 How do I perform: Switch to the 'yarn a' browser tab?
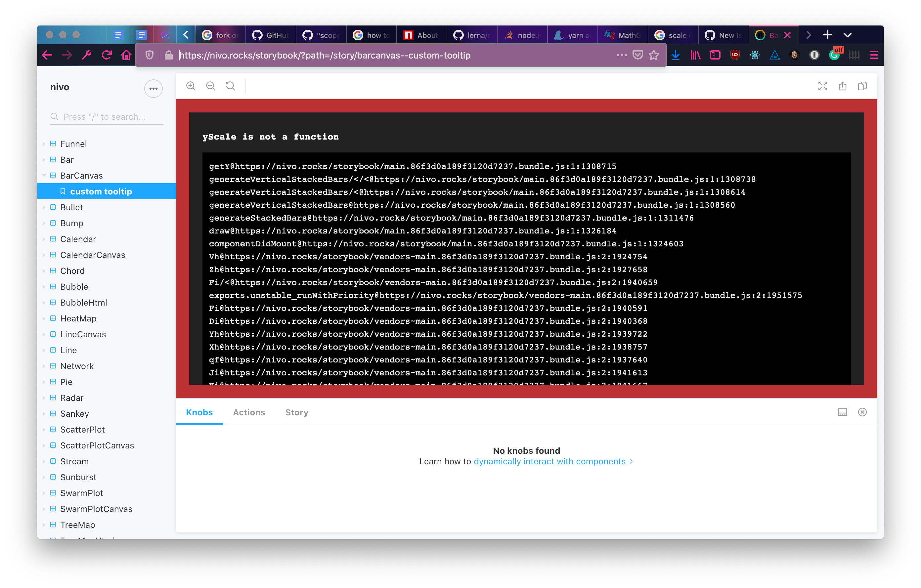pos(573,35)
